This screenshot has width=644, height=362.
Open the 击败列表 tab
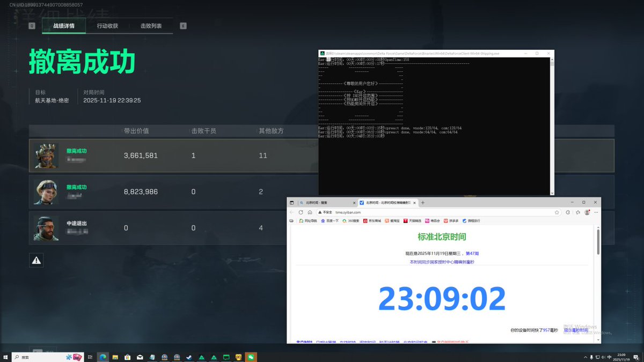pyautogui.click(x=151, y=26)
